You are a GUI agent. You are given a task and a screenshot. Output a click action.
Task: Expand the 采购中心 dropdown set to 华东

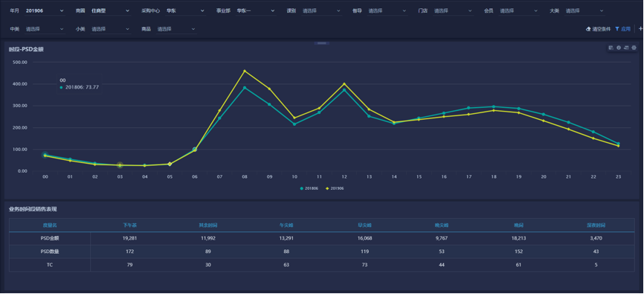click(185, 10)
